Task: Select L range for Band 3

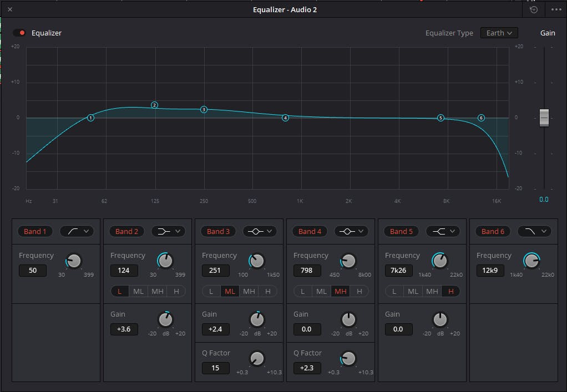Action: (211, 291)
